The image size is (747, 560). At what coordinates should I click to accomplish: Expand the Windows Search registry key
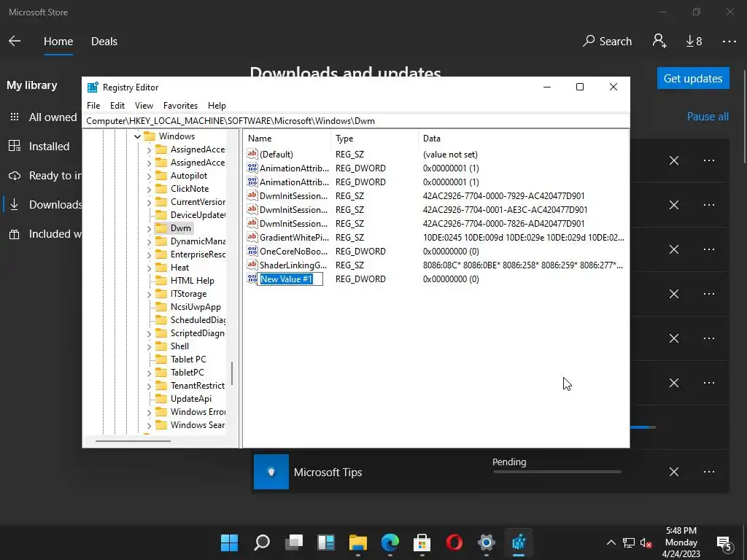149,425
